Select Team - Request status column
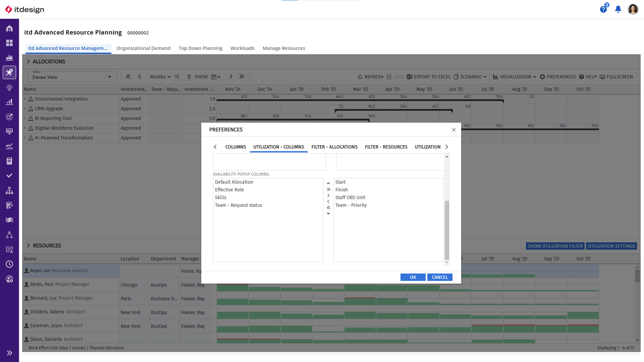644x362 pixels. (268, 205)
